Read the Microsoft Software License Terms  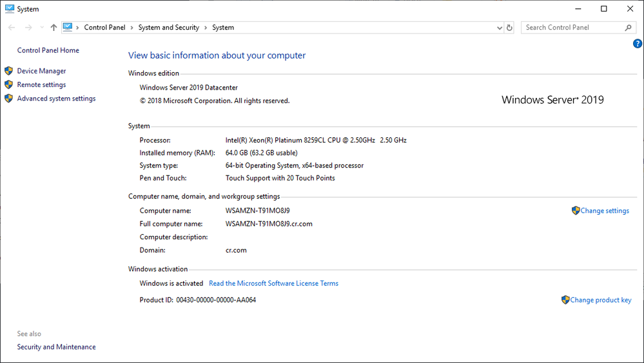(x=273, y=283)
